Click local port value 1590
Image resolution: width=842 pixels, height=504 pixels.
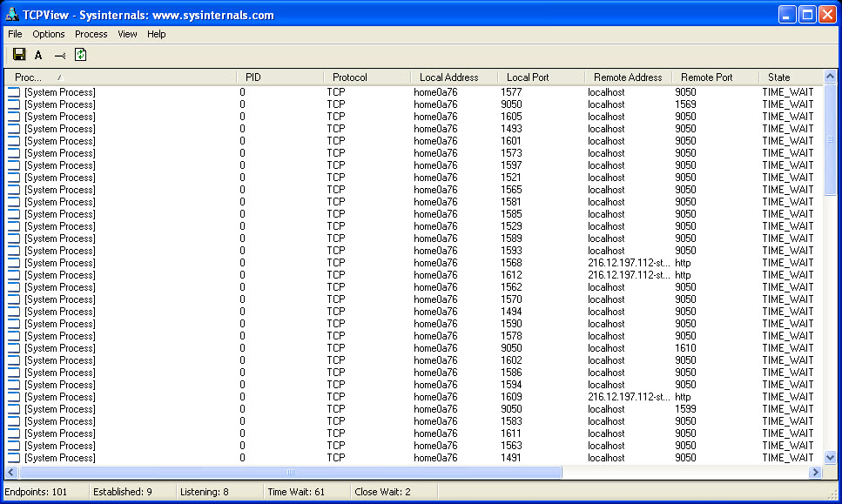511,324
